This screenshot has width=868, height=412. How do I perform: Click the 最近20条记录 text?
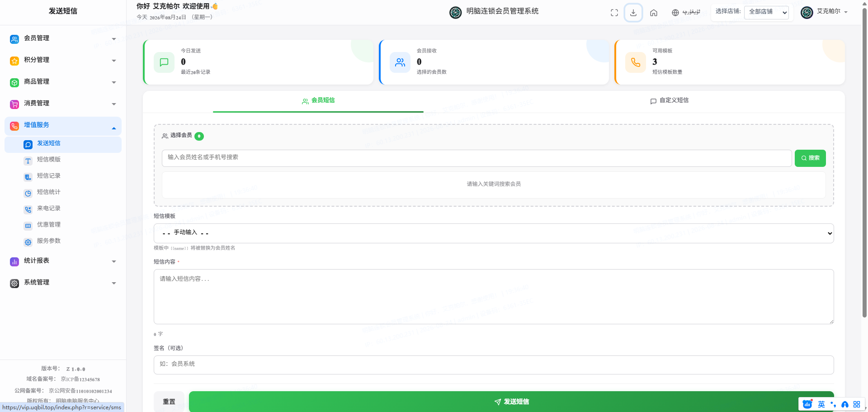click(x=196, y=72)
